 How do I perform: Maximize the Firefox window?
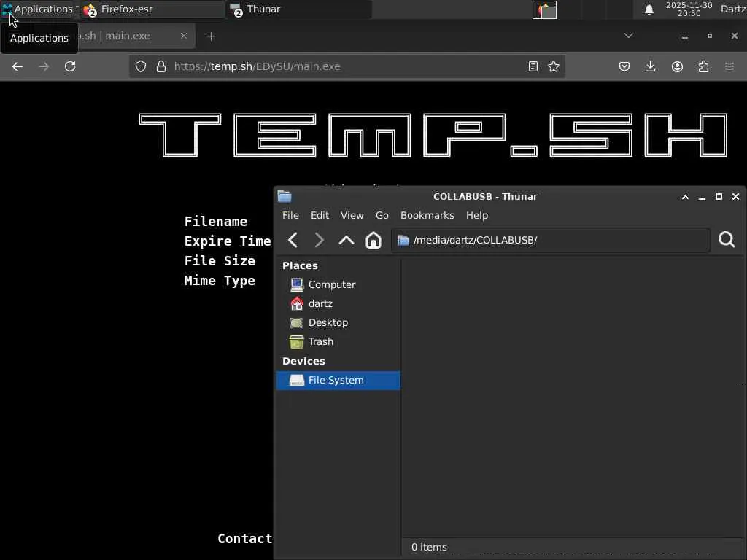(x=709, y=36)
